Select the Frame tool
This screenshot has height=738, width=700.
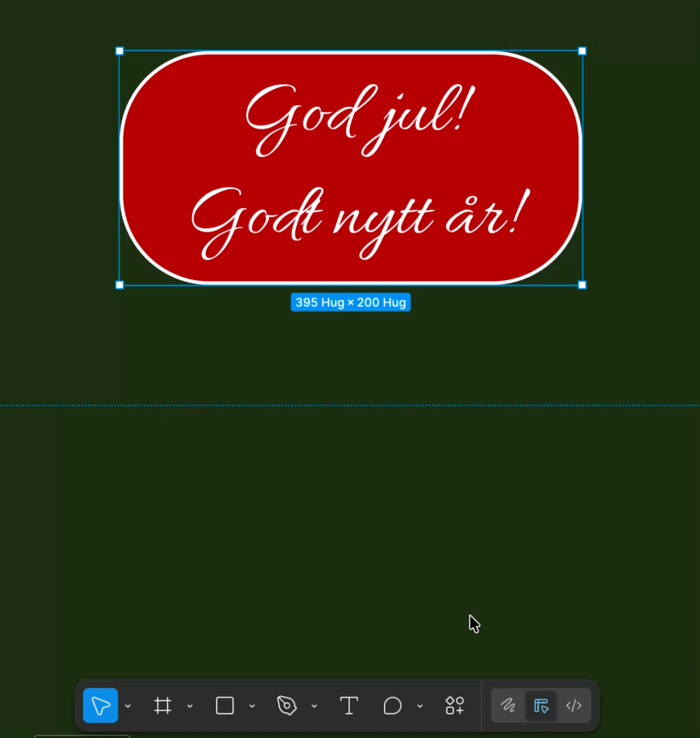tap(162, 705)
